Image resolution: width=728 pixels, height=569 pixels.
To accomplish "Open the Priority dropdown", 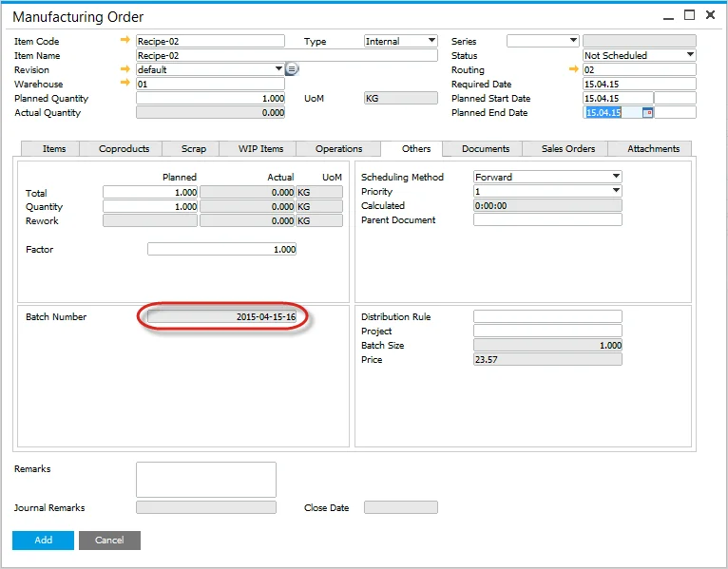I will click(616, 191).
